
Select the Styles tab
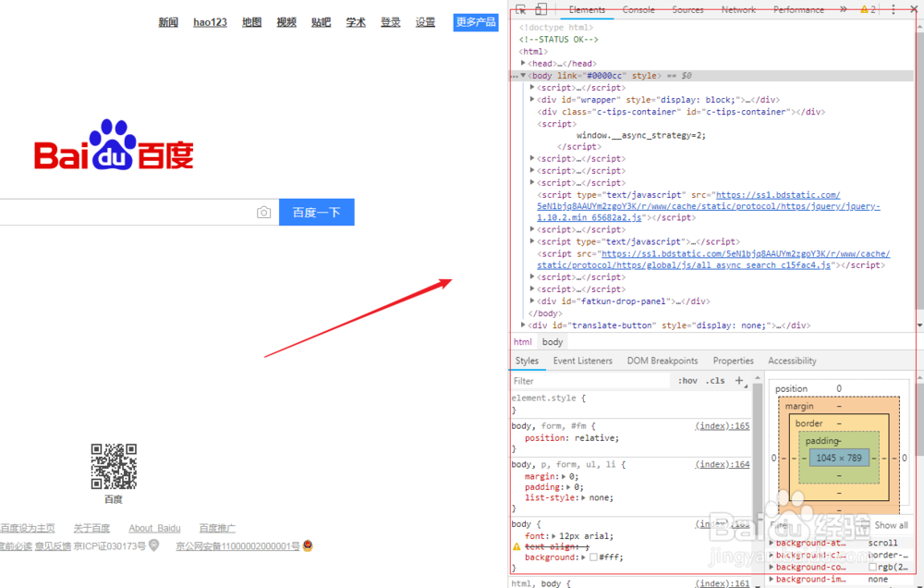[527, 361]
